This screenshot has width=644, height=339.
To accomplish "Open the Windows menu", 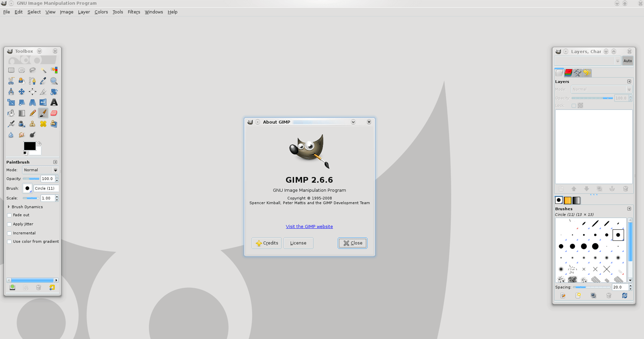I will 154,12.
